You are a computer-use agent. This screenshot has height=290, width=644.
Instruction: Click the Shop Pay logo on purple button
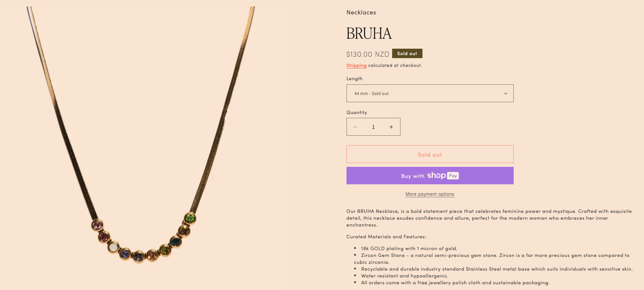coord(443,176)
